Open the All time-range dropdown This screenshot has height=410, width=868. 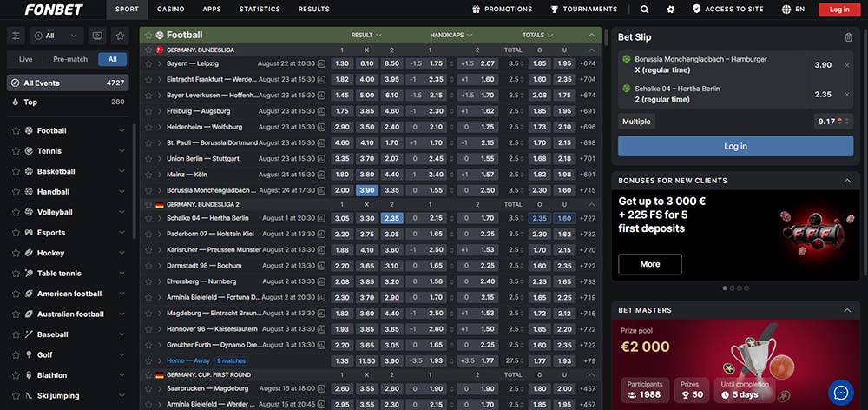56,36
